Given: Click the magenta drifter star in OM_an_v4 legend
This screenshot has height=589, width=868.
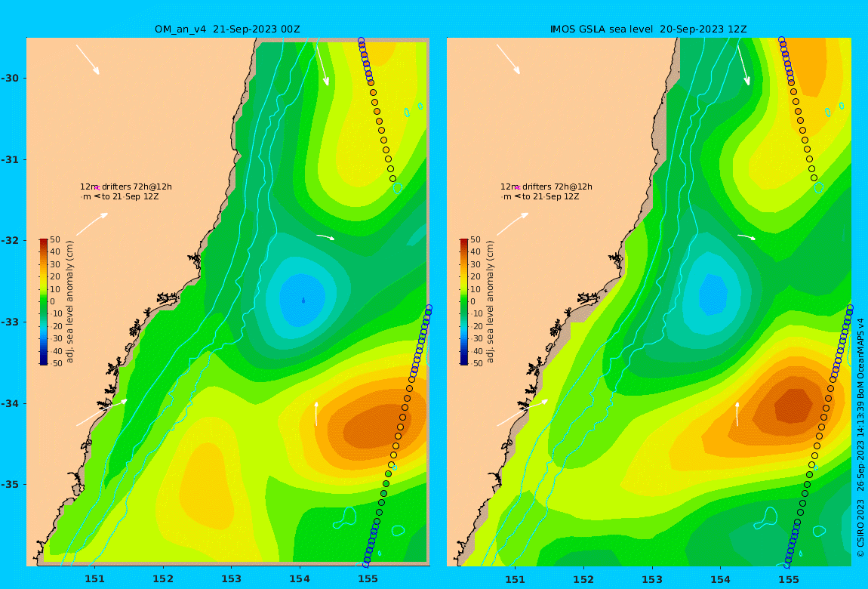Looking at the screenshot, I should pos(97,188).
